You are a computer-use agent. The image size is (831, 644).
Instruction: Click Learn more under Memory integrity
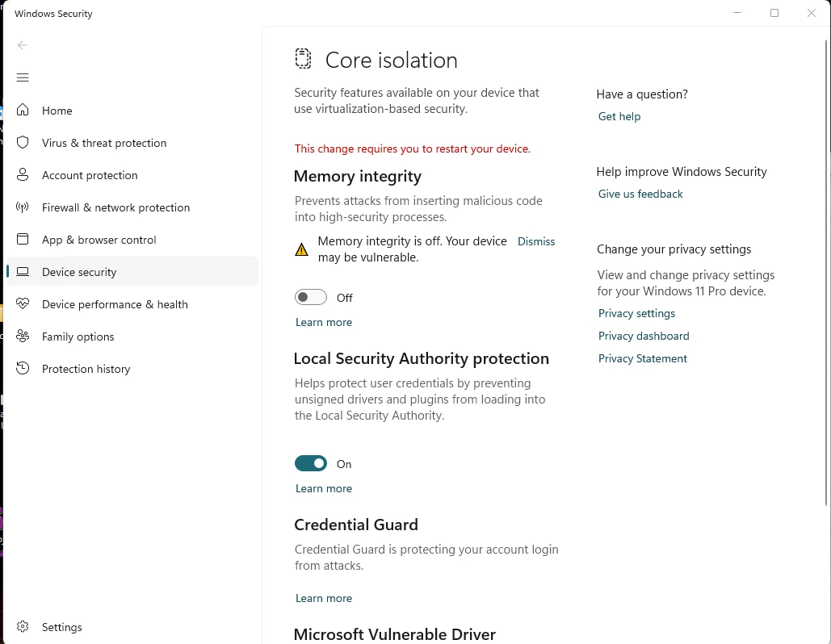click(323, 323)
